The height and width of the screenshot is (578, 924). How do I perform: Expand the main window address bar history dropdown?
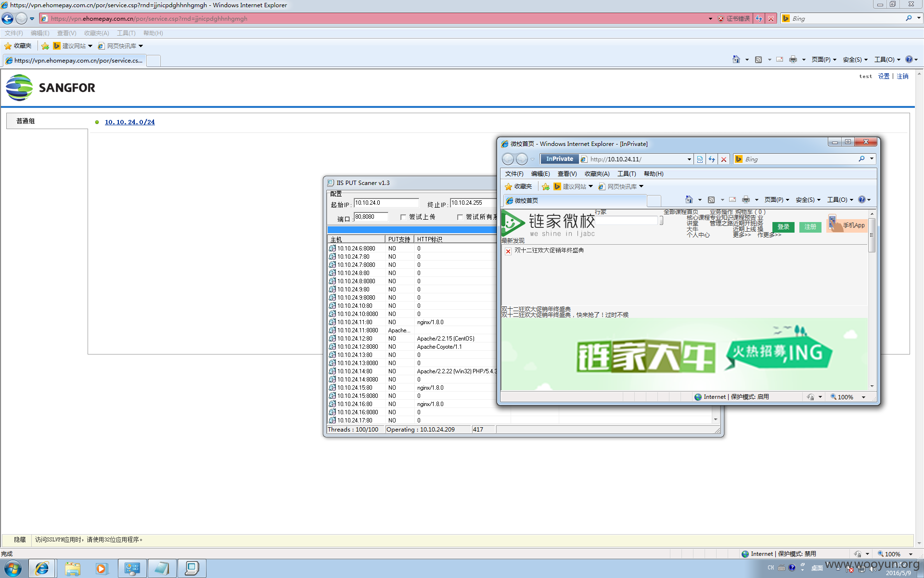710,18
